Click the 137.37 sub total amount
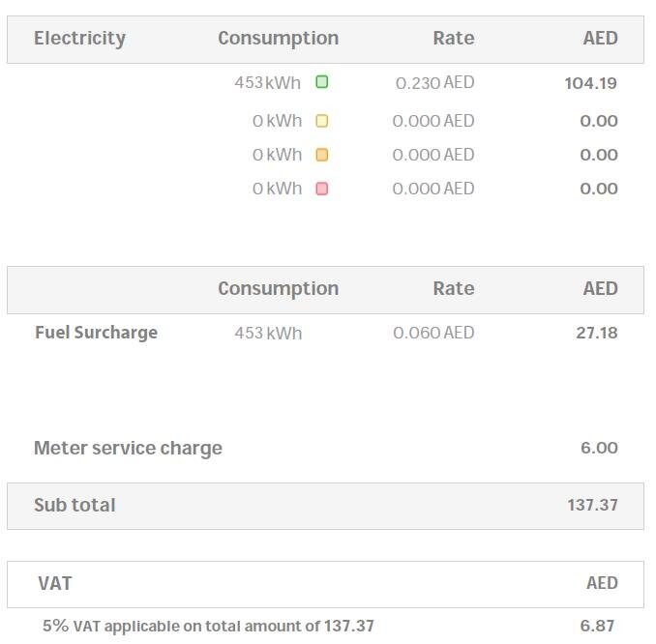Screen dimensions: 656x644 (x=592, y=506)
